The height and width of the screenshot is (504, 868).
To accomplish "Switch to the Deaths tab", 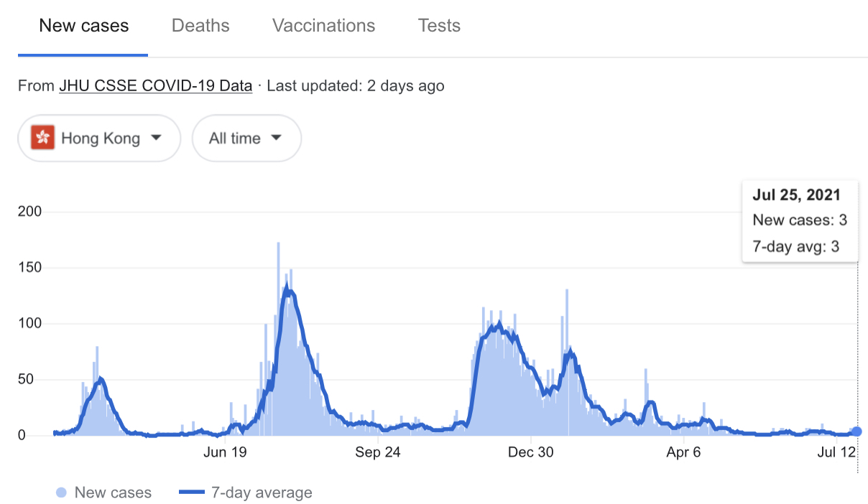I will pos(200,26).
